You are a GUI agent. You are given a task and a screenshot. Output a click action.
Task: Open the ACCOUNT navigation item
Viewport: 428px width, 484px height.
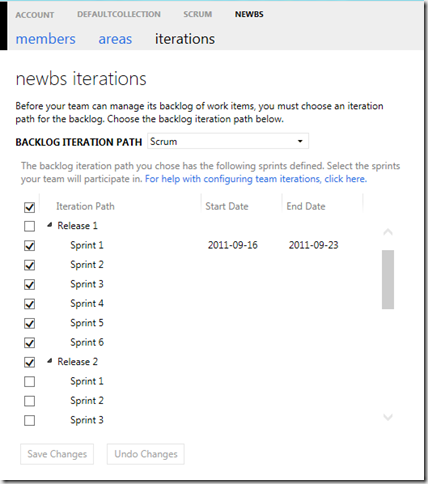click(x=35, y=15)
